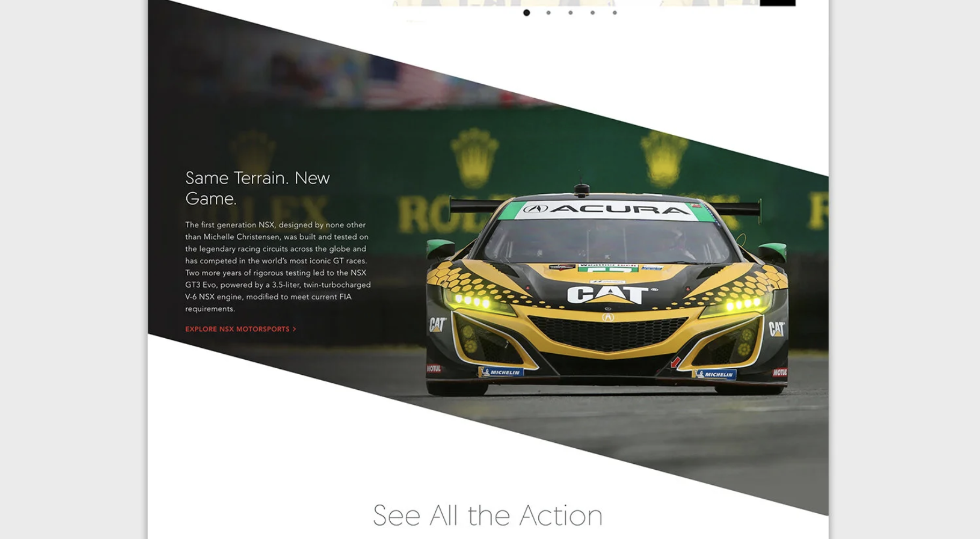The image size is (980, 539).
Task: Click the red chevron after Explore NSX Motorsports
Action: pos(294,329)
